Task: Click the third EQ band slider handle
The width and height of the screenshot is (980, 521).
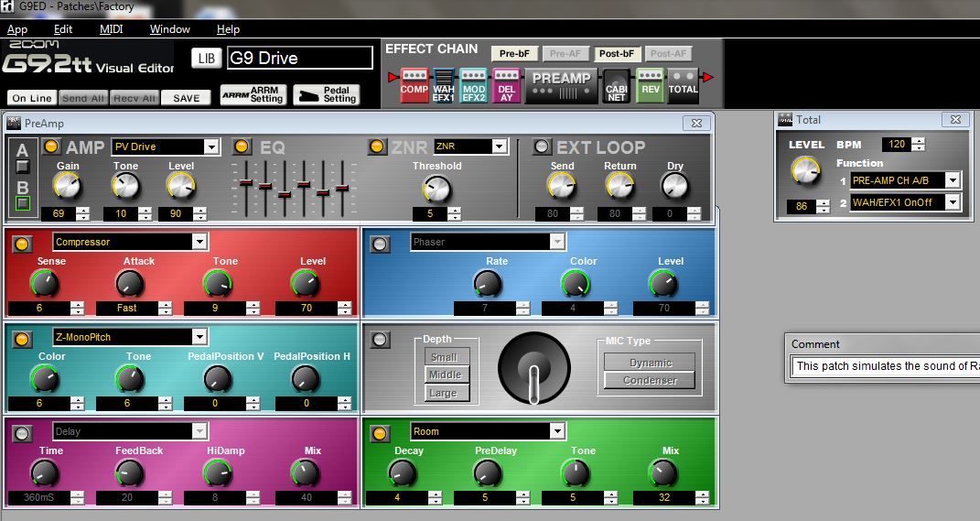Action: tap(285, 194)
